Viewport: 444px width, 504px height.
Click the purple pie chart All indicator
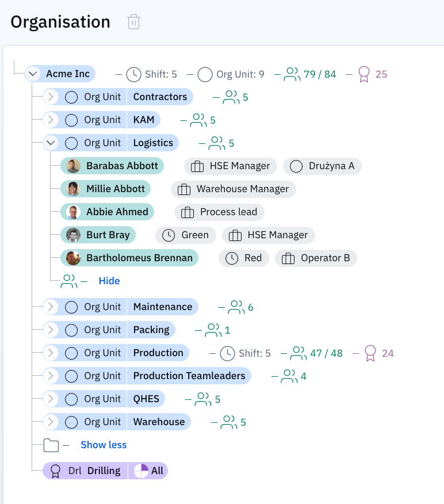(141, 471)
